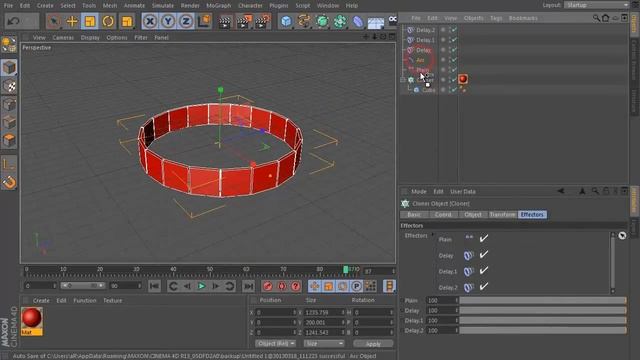Open Render Settings from the toolbar
640x360 pixels.
pos(262,21)
